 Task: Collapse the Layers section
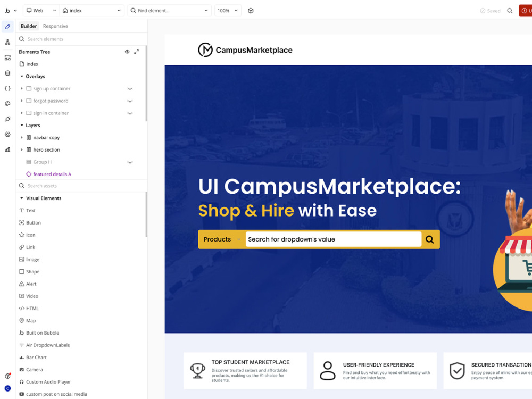point(22,125)
